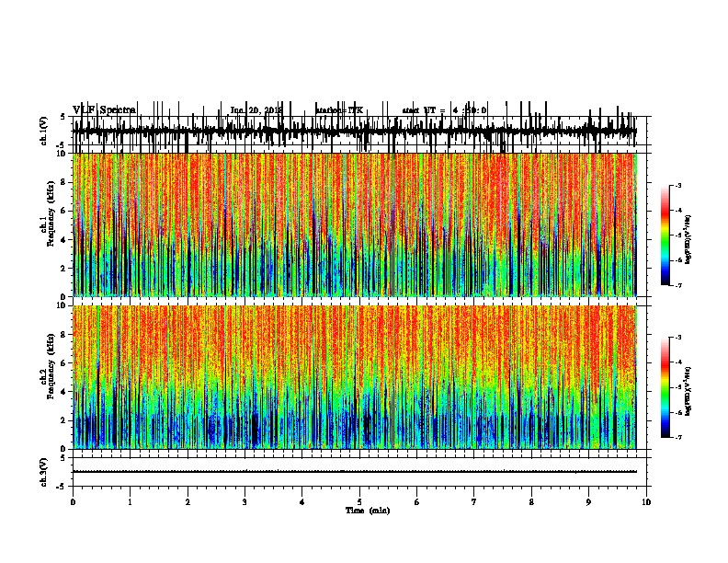The image size is (728, 563).
Task: Click the "6" kHz tick of the ch.2 spectrogram
Action: [64, 363]
